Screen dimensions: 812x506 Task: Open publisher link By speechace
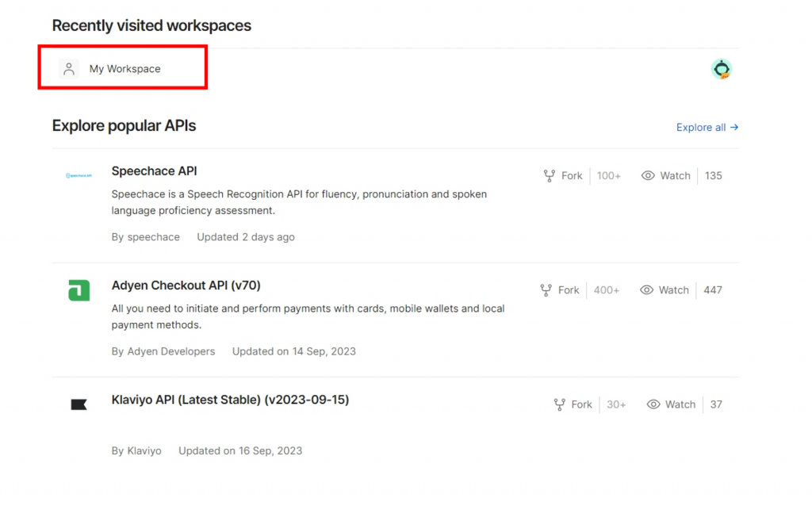pos(146,237)
